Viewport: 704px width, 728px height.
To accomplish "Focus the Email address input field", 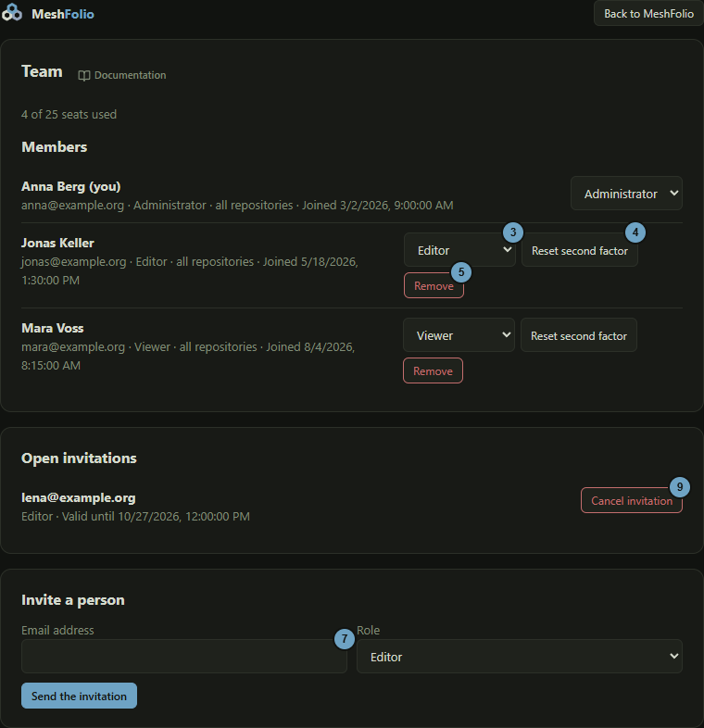I will pyautogui.click(x=184, y=656).
